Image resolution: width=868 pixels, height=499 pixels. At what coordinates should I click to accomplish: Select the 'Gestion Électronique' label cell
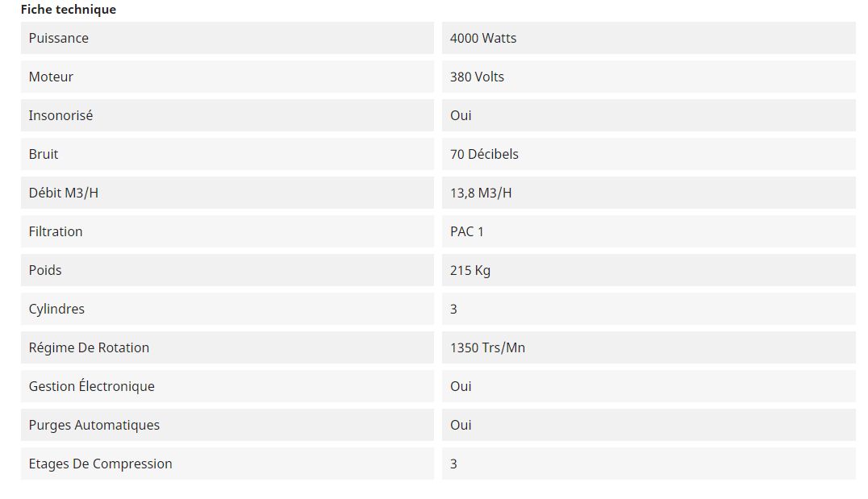(92, 386)
